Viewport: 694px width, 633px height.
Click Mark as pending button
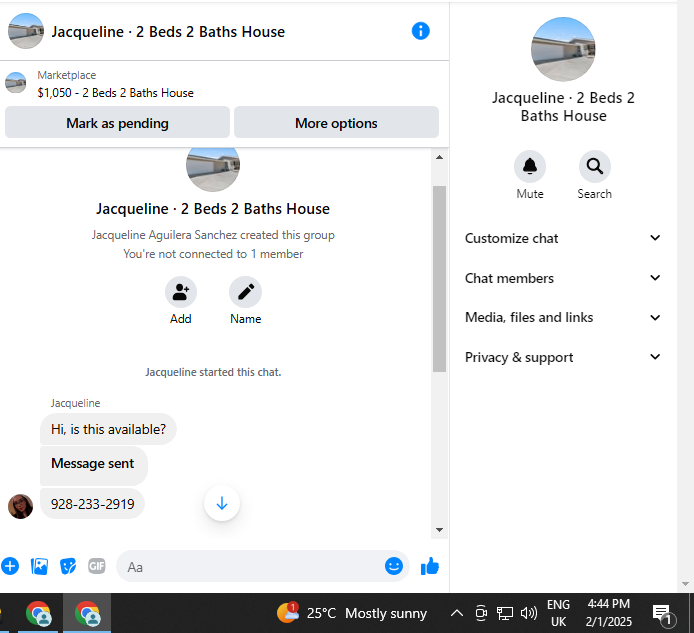[x=117, y=122]
